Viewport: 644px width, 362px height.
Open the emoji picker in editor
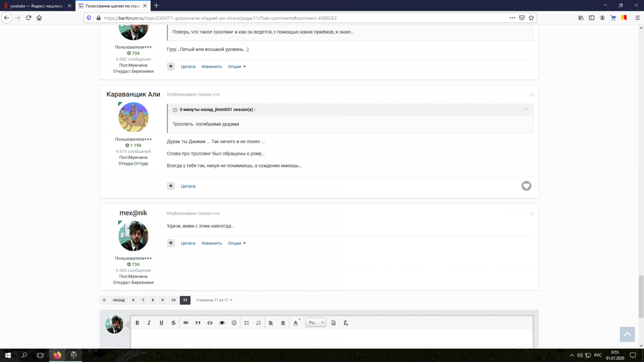234,323
